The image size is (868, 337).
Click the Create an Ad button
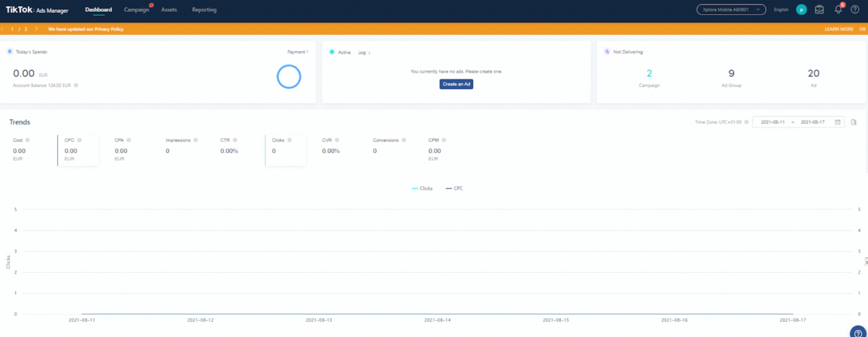[x=456, y=84]
